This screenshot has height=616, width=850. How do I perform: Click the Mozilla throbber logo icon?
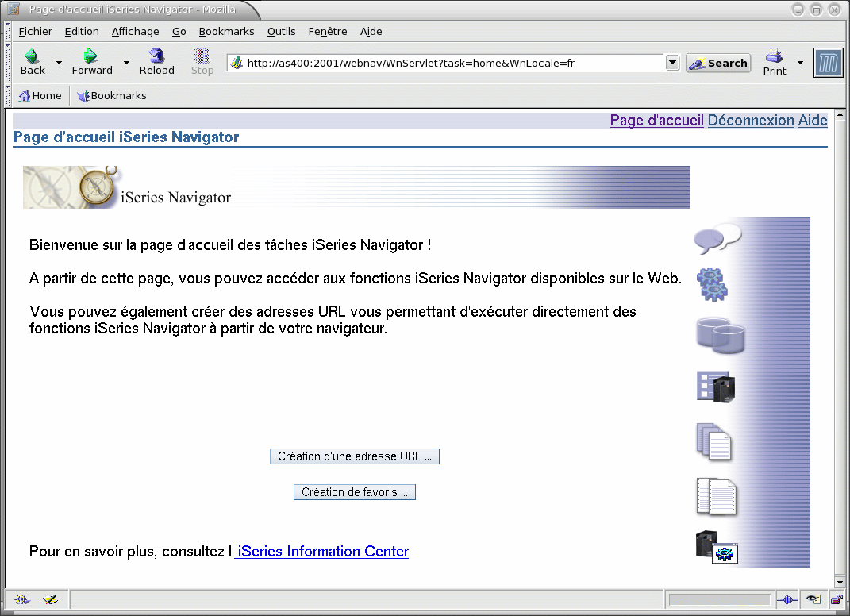tap(829, 63)
